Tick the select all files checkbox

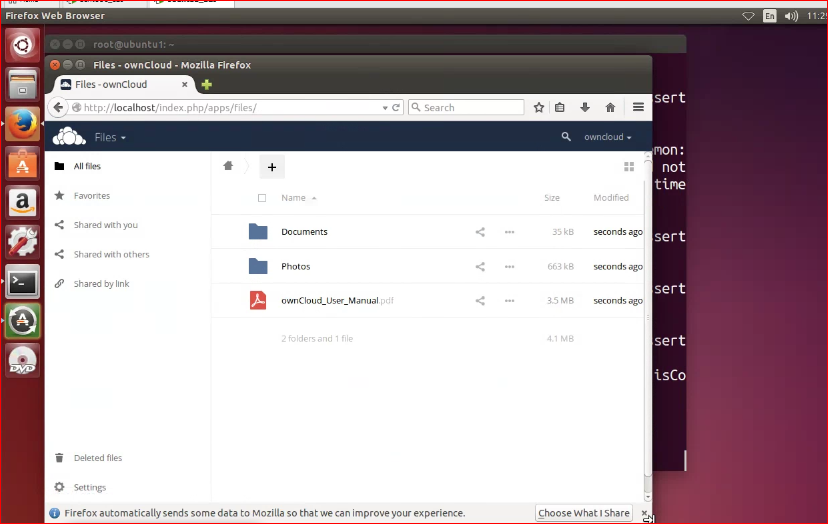[262, 198]
